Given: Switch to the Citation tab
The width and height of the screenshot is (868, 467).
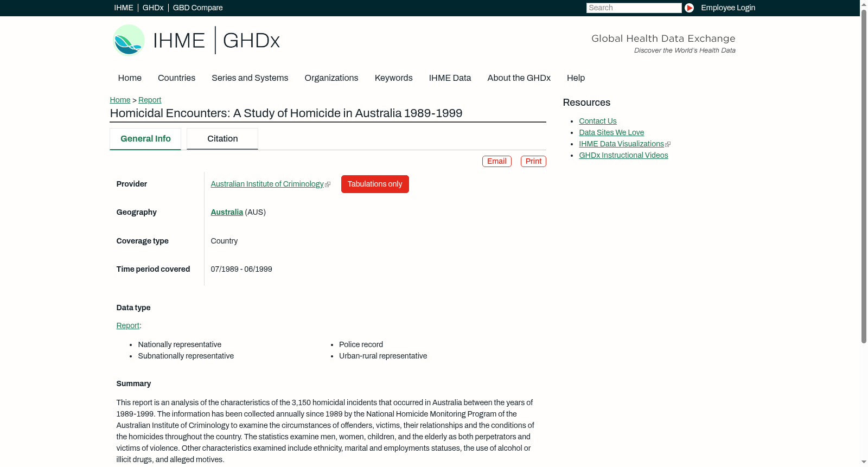Looking at the screenshot, I should coord(222,139).
